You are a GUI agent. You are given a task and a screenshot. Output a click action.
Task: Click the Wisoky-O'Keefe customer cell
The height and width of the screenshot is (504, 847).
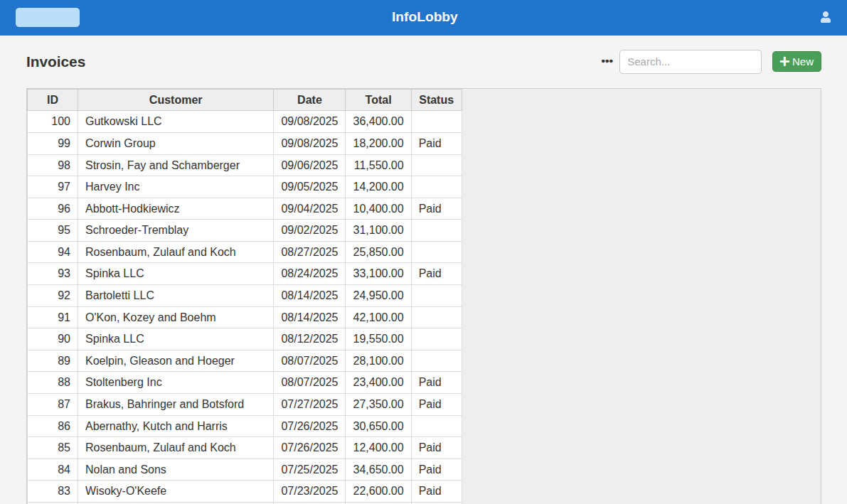(125, 491)
